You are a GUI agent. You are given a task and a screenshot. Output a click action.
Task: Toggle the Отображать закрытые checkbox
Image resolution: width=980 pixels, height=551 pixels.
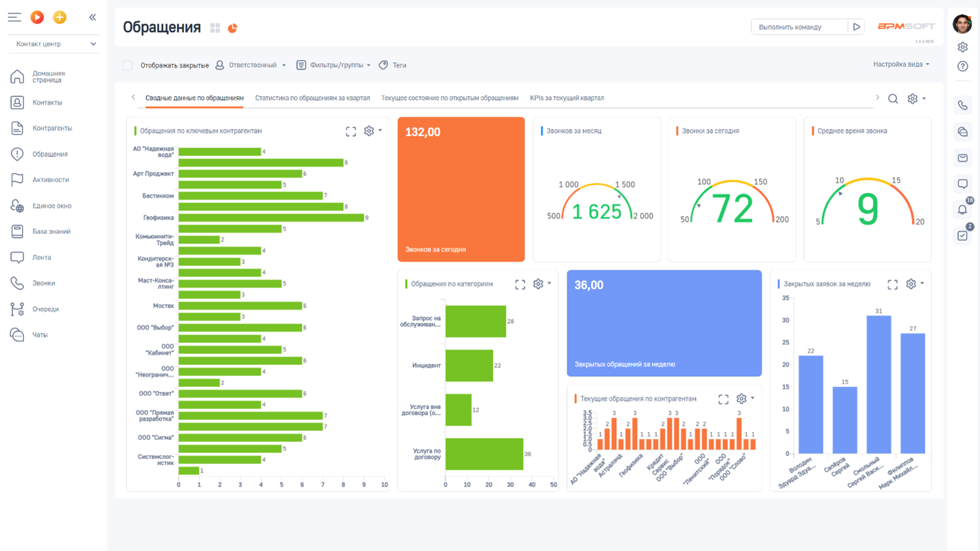128,65
